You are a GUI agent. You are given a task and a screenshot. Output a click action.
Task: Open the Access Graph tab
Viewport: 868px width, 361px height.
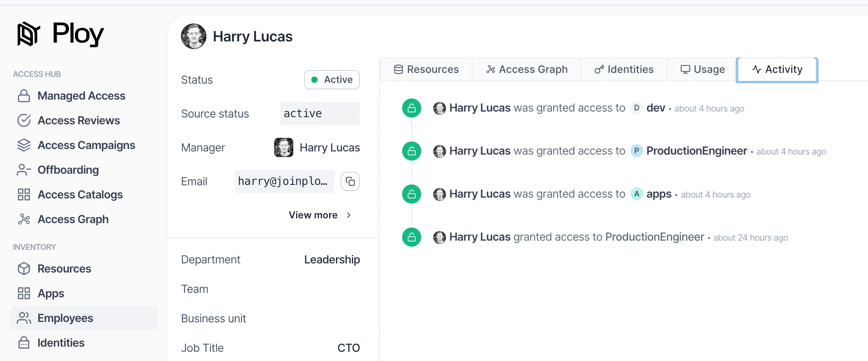[526, 69]
